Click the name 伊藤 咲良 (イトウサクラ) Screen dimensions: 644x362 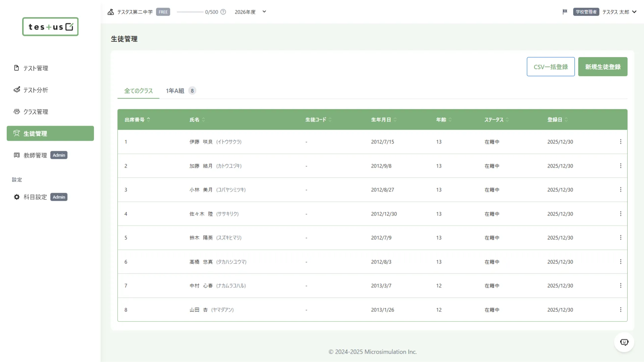215,142
